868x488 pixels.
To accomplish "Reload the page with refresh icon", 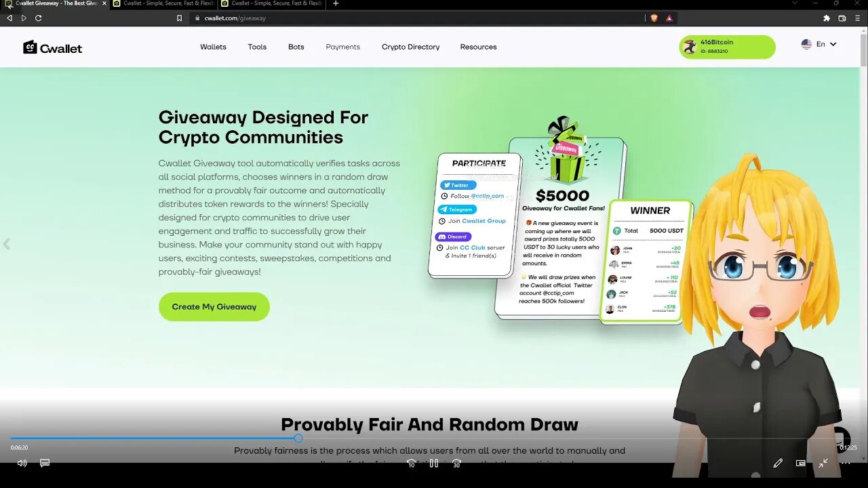I will pos(39,18).
